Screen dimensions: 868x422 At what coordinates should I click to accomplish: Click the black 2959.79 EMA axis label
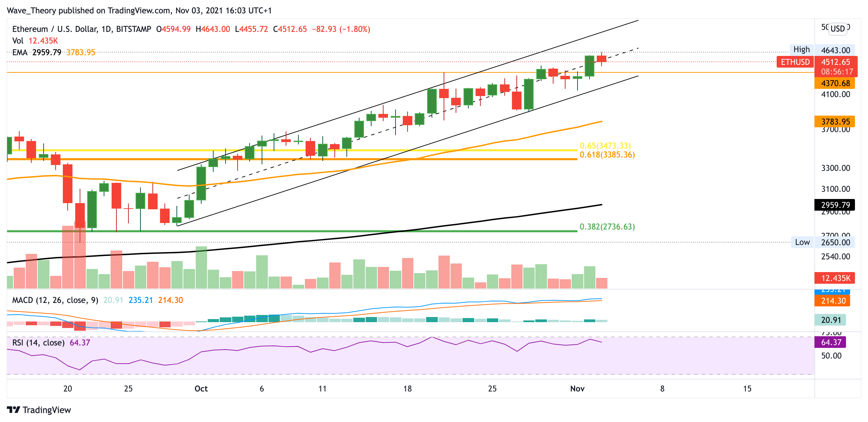pyautogui.click(x=835, y=205)
